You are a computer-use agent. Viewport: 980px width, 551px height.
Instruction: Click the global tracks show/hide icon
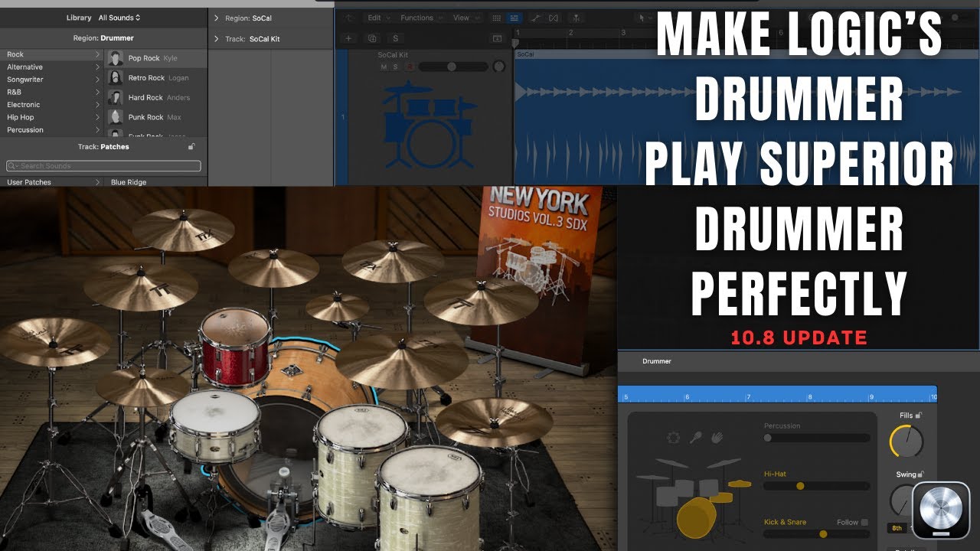(x=497, y=38)
